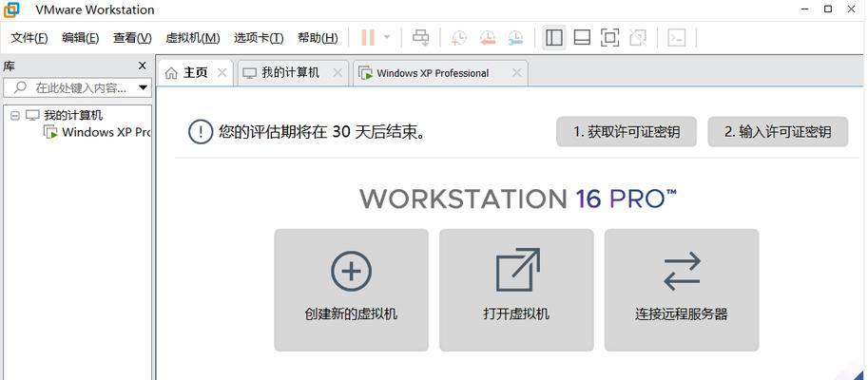Open the 编辑(E) menu
The width and height of the screenshot is (868, 380).
point(80,38)
